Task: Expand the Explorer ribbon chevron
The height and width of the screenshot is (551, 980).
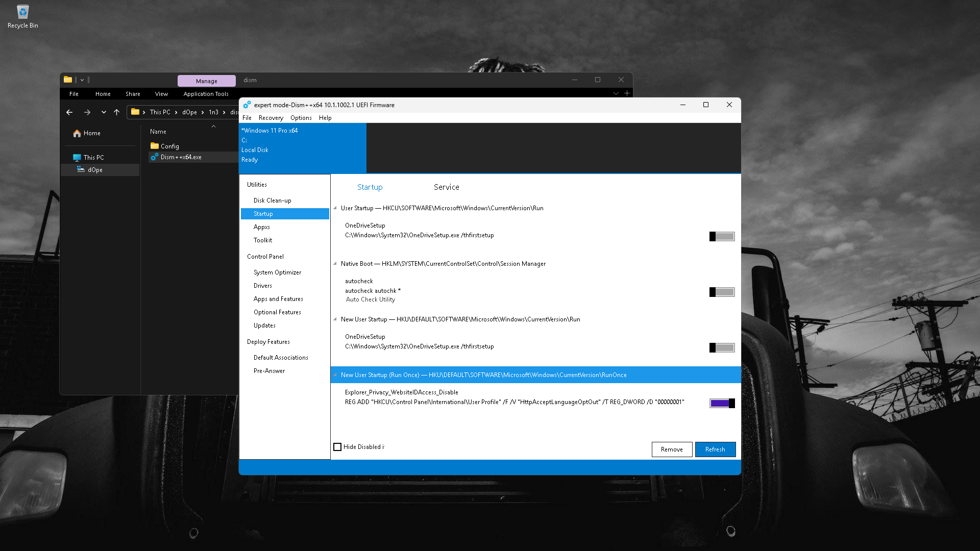Action: (x=616, y=93)
